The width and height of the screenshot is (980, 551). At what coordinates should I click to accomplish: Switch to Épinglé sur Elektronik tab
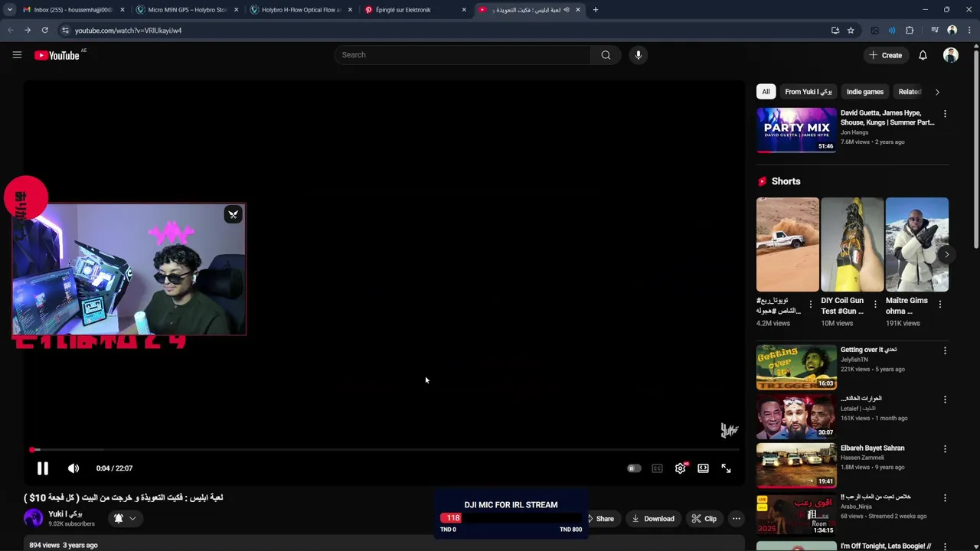click(x=415, y=10)
